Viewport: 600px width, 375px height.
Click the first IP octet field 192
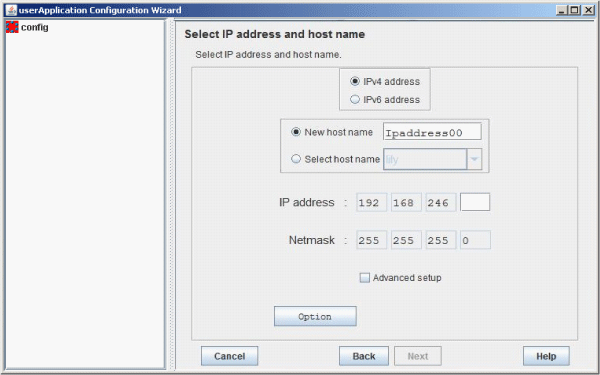372,202
